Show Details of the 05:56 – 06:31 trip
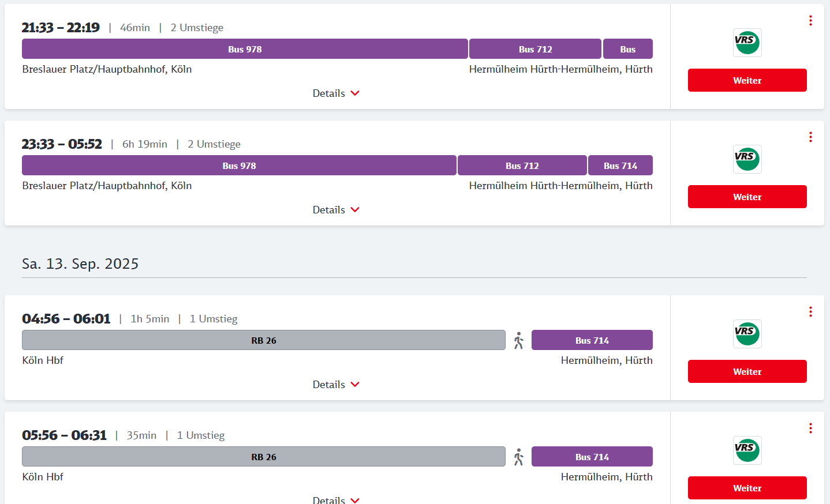830x504 pixels. 336,499
